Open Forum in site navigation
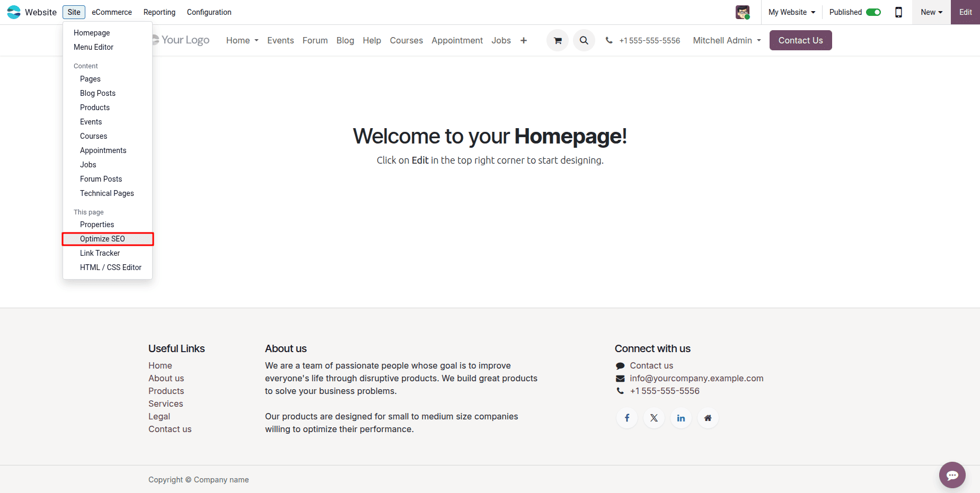980x493 pixels. click(x=315, y=40)
